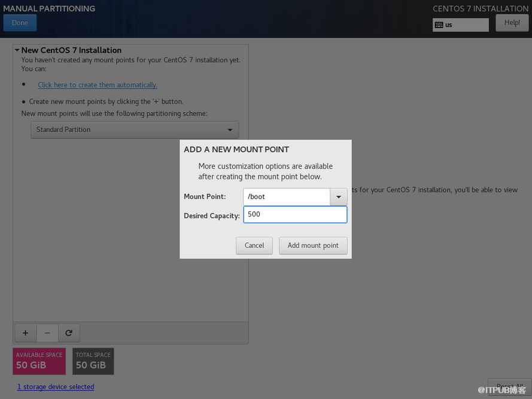Open the Standard Partition scheme dropdown
Viewport: 532px width, 399px height.
click(134, 129)
